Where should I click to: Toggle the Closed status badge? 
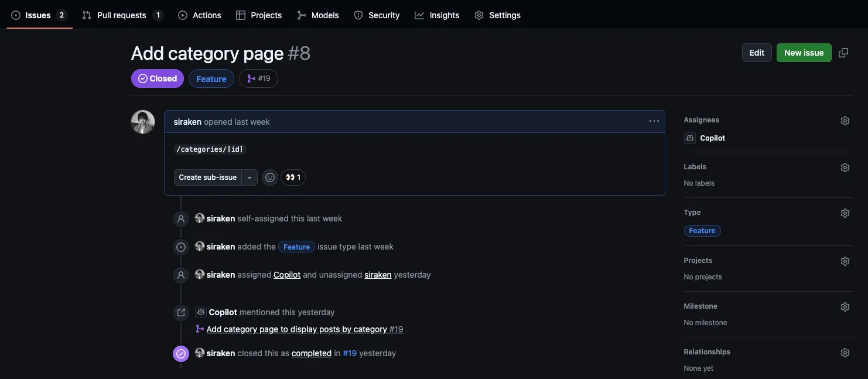coord(157,77)
